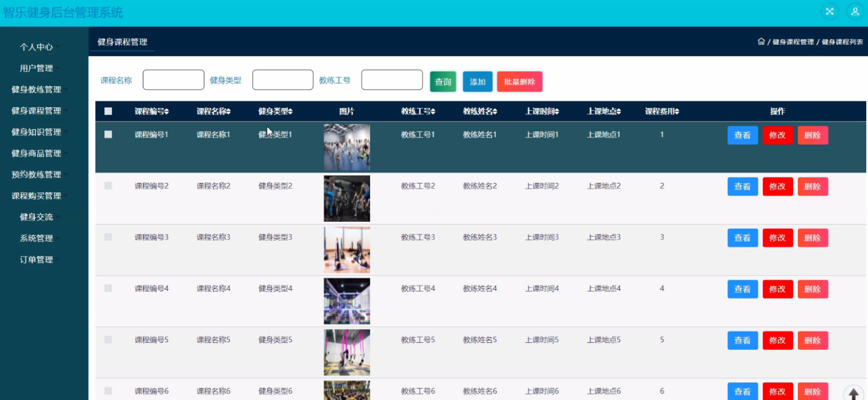868x400 pixels.
Task: Open the image thumbnail for 课程编号5
Action: pyautogui.click(x=347, y=352)
